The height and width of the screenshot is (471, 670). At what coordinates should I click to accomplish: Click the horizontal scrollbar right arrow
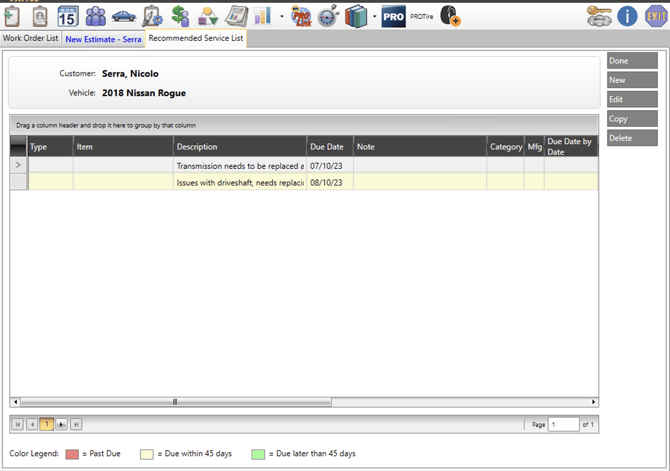593,402
